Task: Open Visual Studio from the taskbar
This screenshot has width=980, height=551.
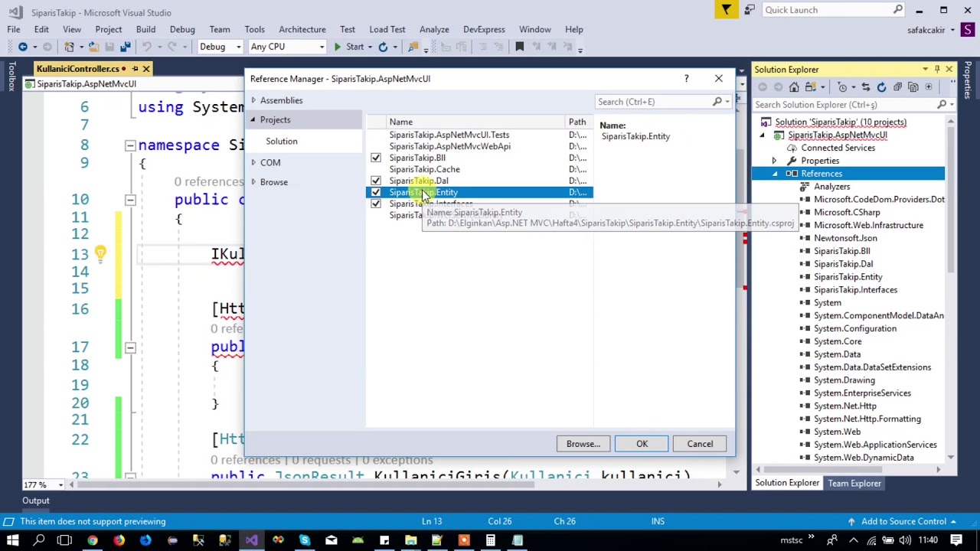Action: point(251,541)
